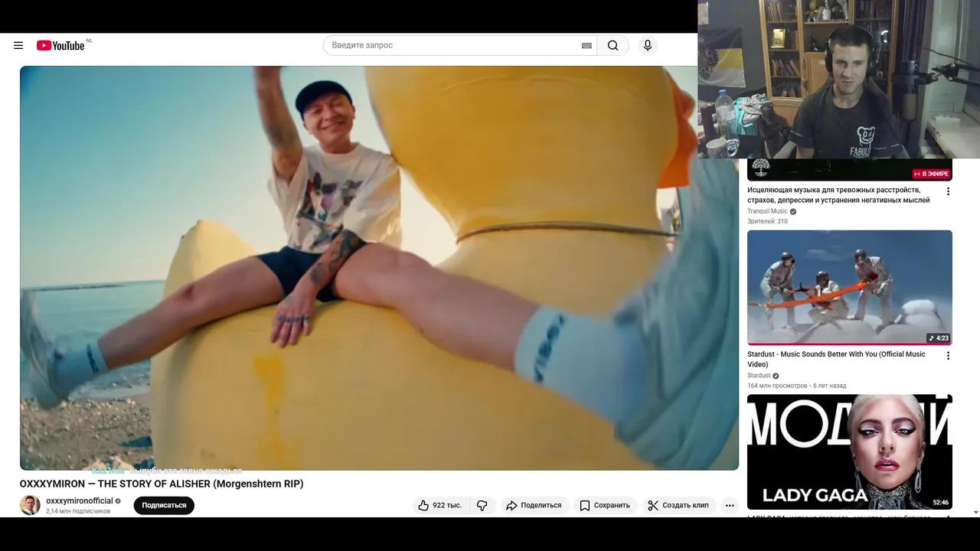Screen dimensions: 980x551
Task: Click the Подписаться subscribe button
Action: (x=164, y=505)
